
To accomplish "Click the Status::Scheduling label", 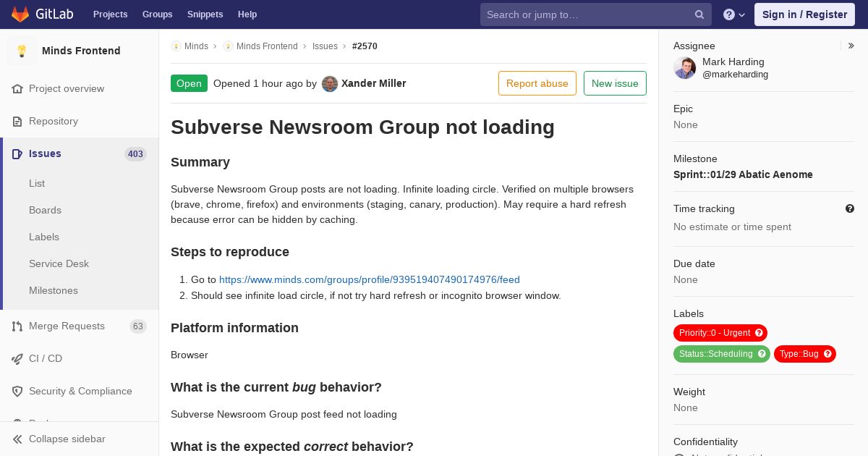I will point(716,354).
